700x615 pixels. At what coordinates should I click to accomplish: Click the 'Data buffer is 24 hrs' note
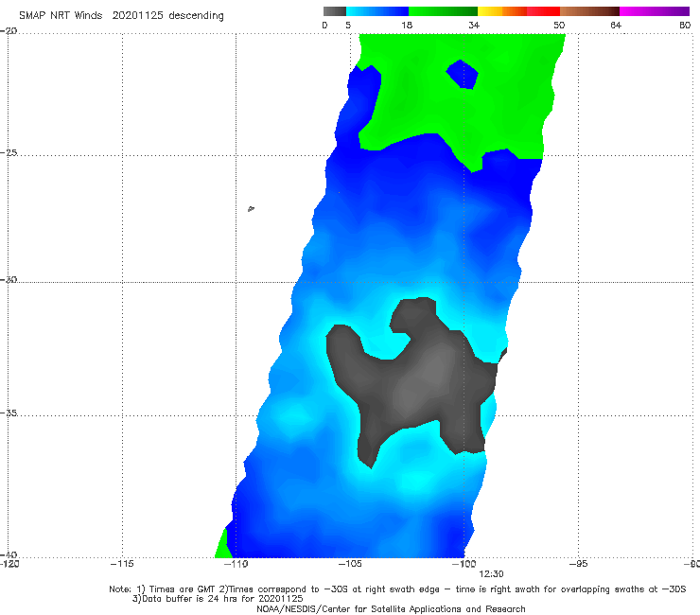218,599
